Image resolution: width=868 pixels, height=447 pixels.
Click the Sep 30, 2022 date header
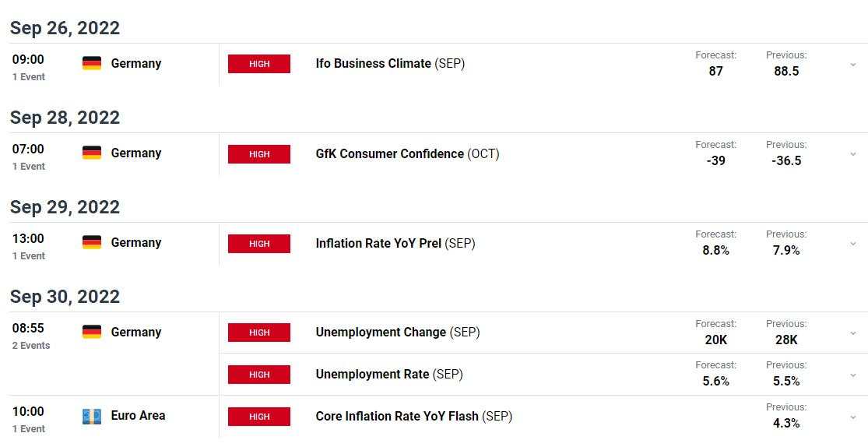(x=65, y=297)
